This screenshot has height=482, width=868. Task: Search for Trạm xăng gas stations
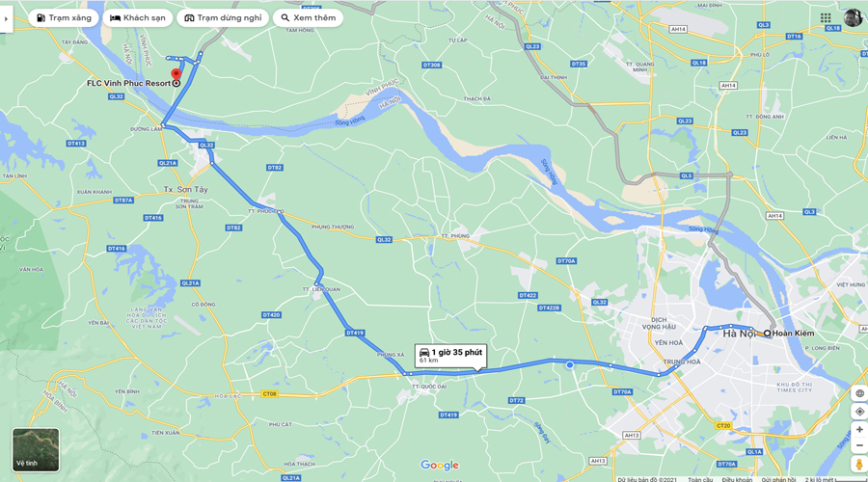point(64,17)
